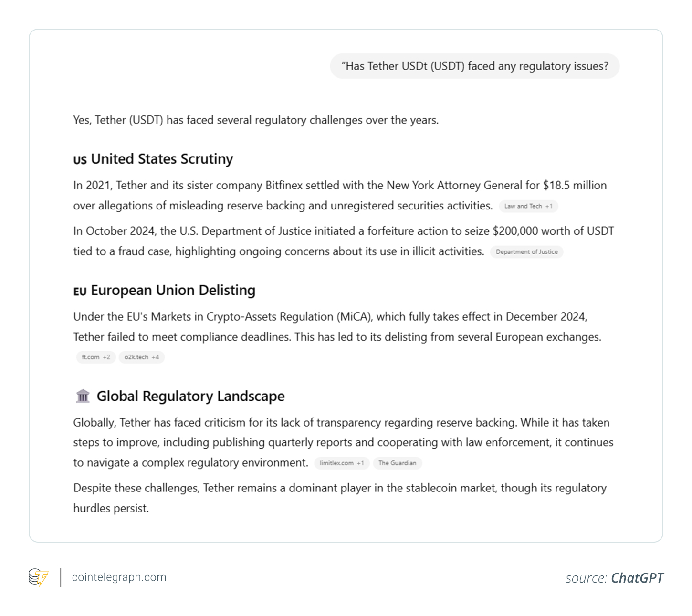Click the 'European Union Delisting' heading
Viewport: 692px width, 616px height.
click(x=173, y=290)
